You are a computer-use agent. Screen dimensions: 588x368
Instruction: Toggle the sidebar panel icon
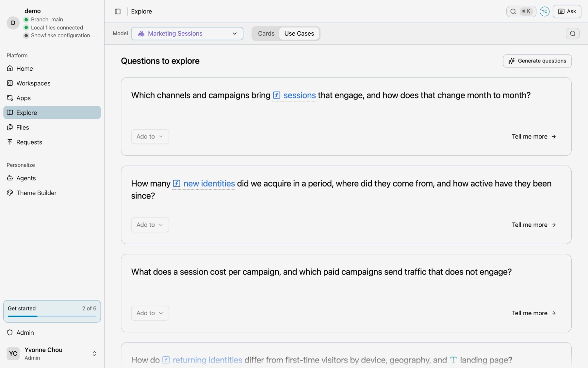point(118,11)
